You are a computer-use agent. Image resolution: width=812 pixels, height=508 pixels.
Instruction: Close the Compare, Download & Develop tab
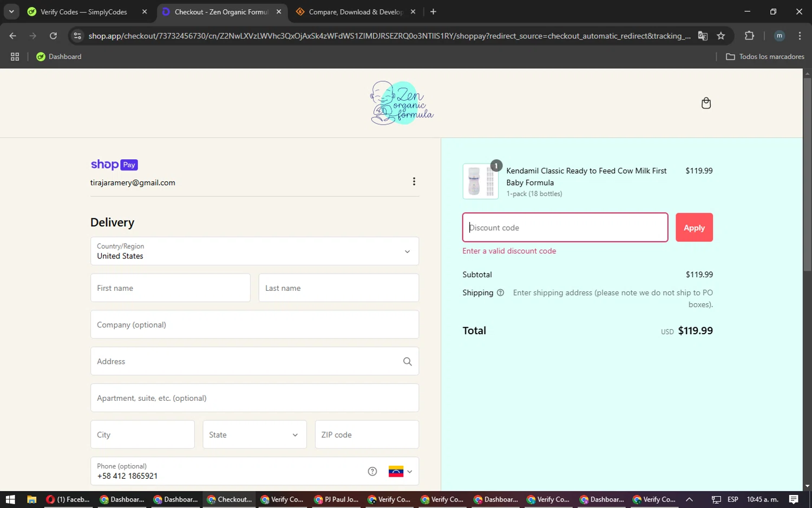point(413,11)
